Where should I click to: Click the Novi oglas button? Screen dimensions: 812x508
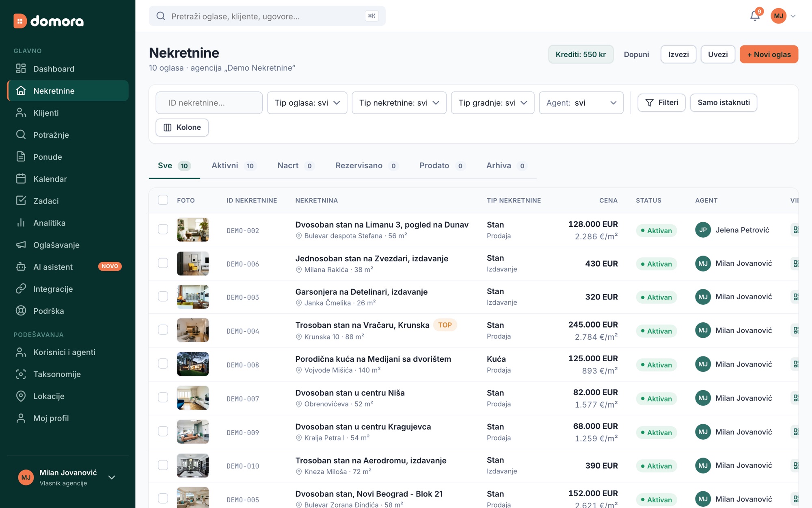point(769,54)
